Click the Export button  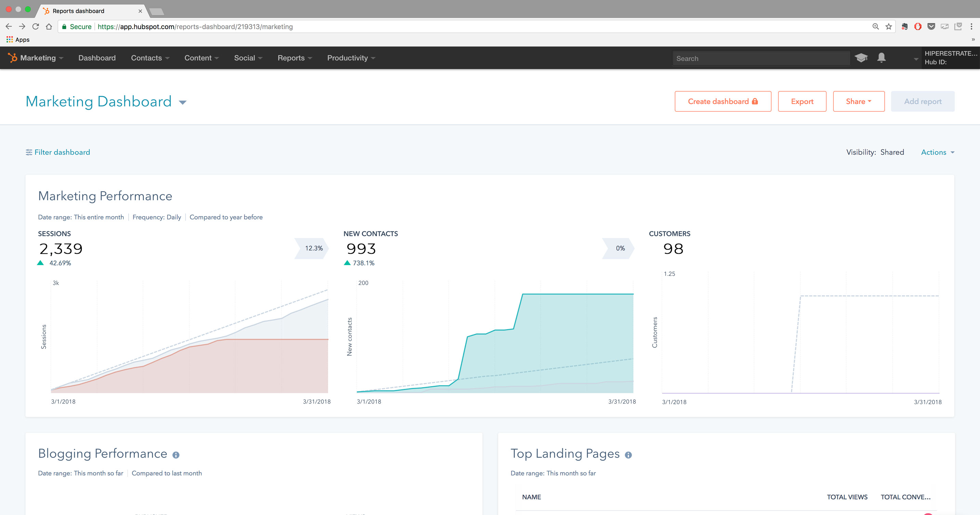(x=802, y=101)
